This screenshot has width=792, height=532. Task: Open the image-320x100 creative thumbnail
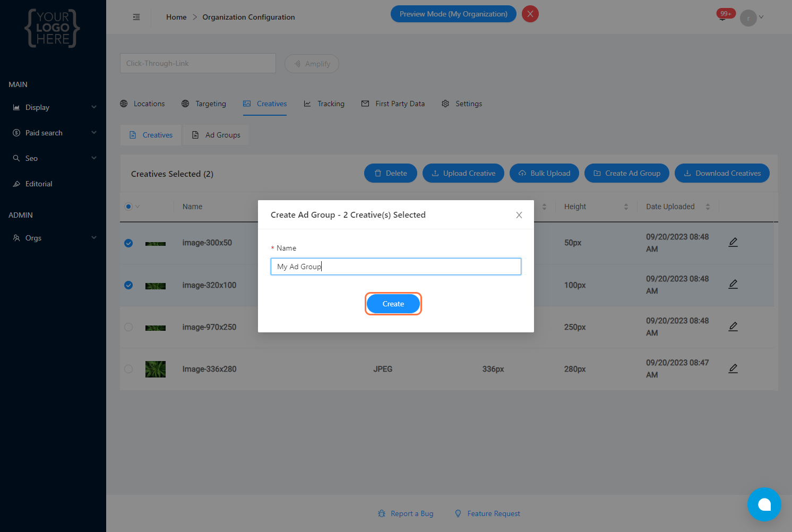click(156, 286)
